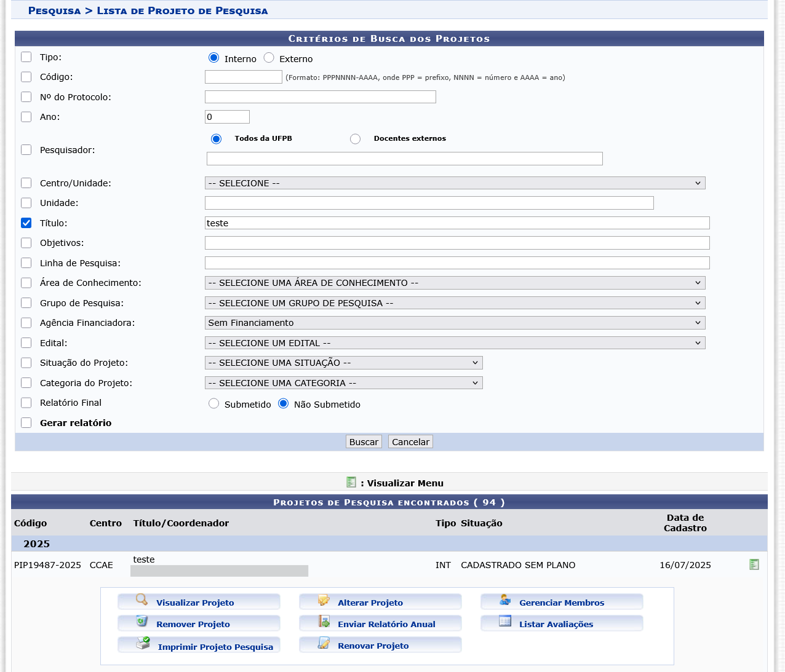The height and width of the screenshot is (672, 785).
Task: Click the Alterar Projeto edit icon
Action: pos(324,600)
